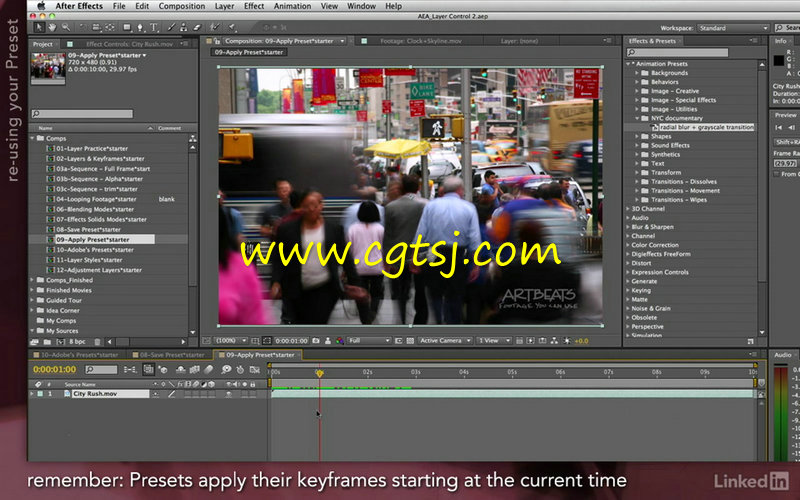
Task: Select the Selection arrow tool
Action: [x=39, y=28]
